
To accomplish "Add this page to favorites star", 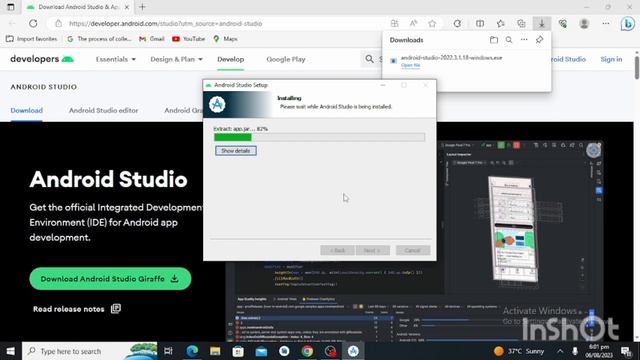I will pos(432,24).
